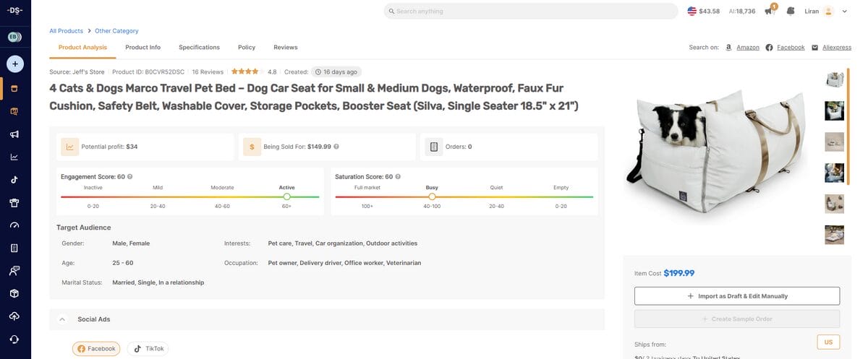868x359 pixels.
Task: Click the Saturation Score slider marker
Action: 432,196
